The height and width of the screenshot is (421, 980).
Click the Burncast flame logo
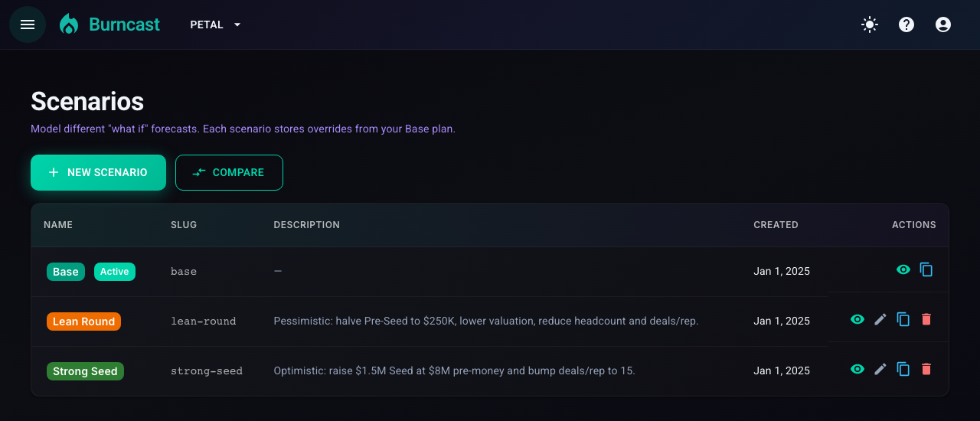point(69,24)
